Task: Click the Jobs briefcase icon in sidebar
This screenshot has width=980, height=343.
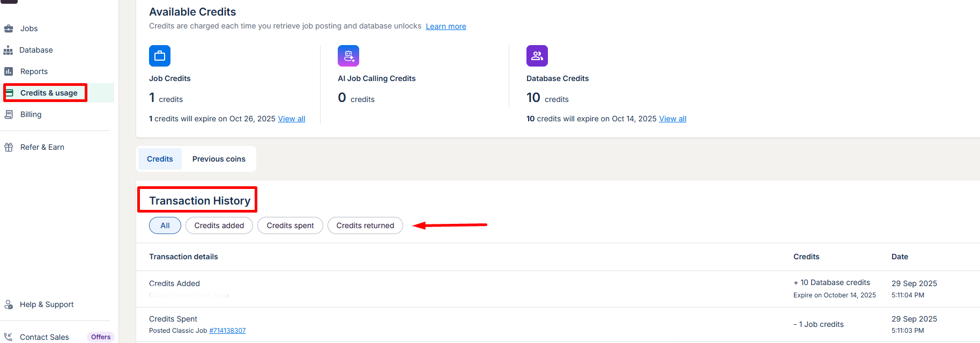Action: coord(9,28)
